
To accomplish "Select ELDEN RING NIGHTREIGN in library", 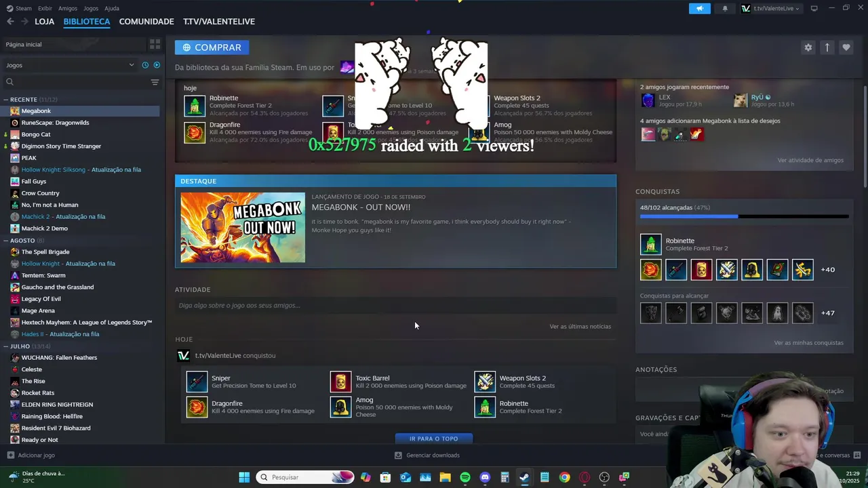I will [57, 405].
